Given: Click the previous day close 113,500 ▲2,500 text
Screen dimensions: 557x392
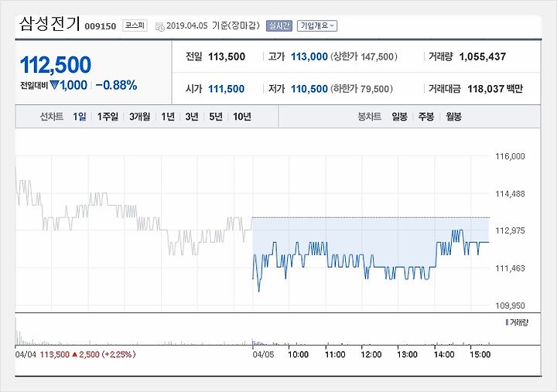Looking at the screenshot, I should click(x=87, y=354).
